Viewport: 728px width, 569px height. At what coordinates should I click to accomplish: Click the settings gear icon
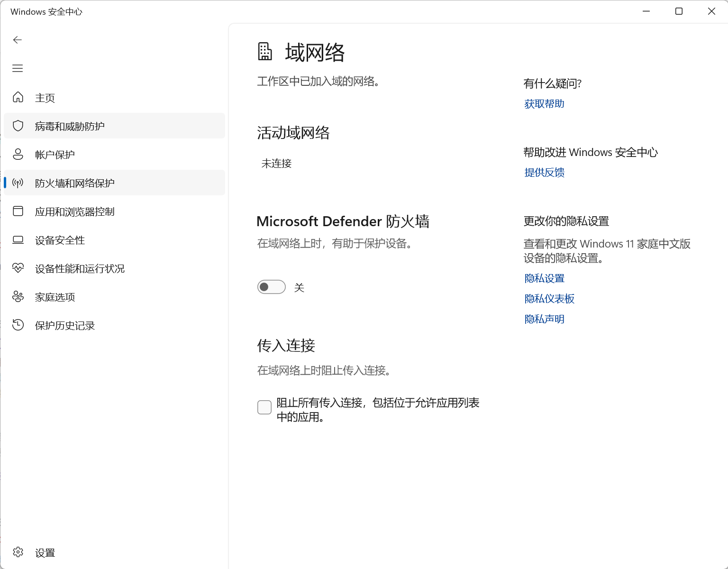tap(18, 552)
